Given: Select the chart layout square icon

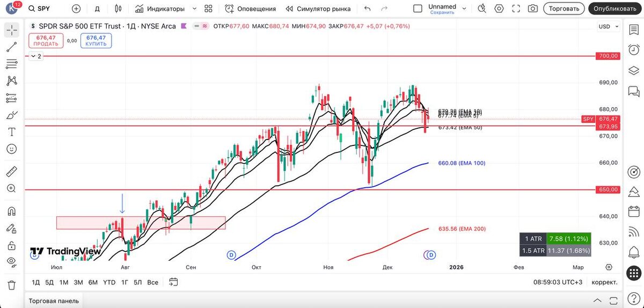Looking at the screenshot, I should point(418,9).
